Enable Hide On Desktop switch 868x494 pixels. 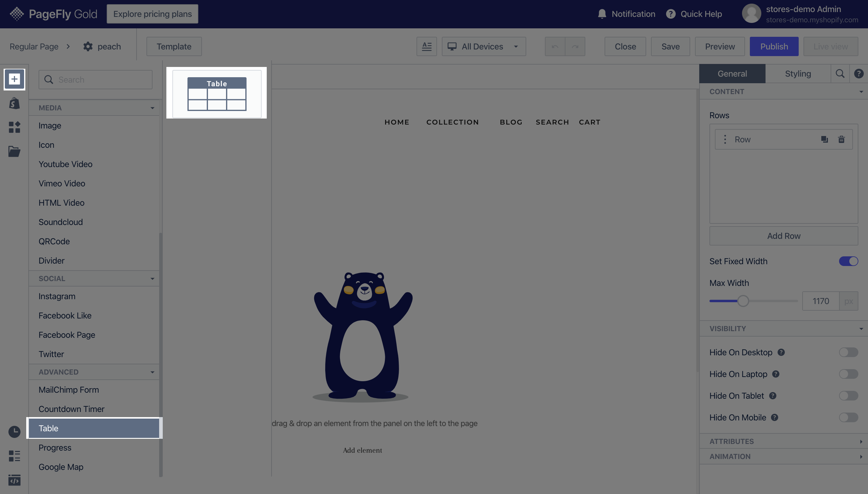coord(848,353)
